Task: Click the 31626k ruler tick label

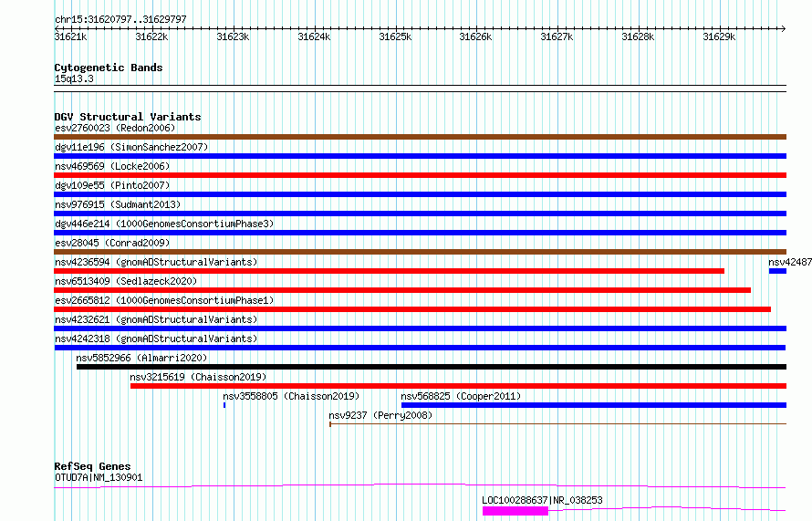Action: tap(475, 37)
